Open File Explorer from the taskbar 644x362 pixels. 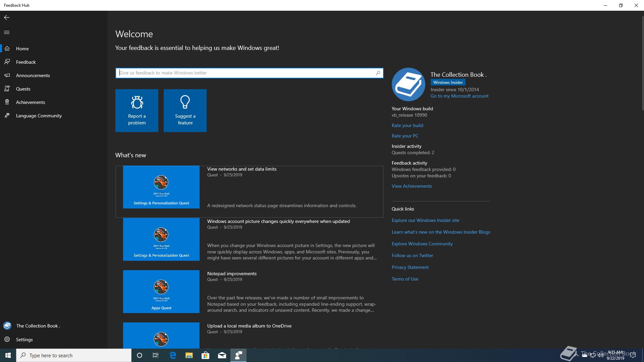[x=189, y=355]
